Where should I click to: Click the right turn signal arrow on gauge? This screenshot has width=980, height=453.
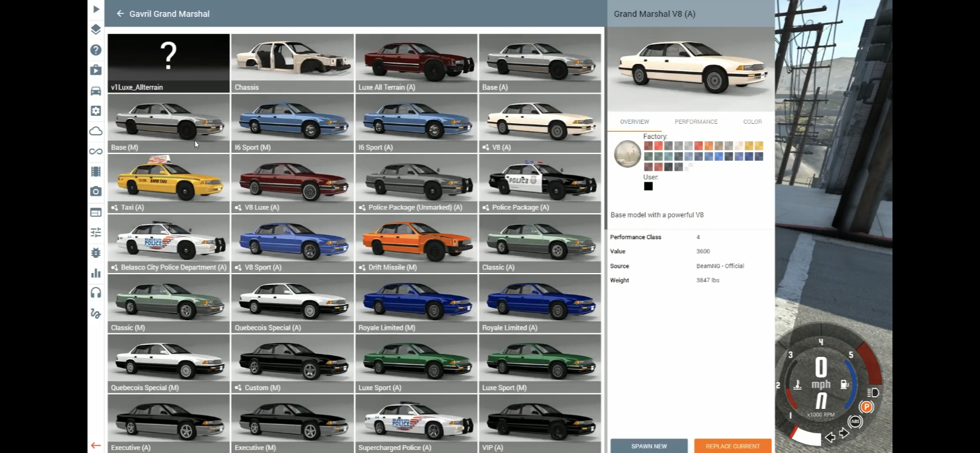(844, 433)
